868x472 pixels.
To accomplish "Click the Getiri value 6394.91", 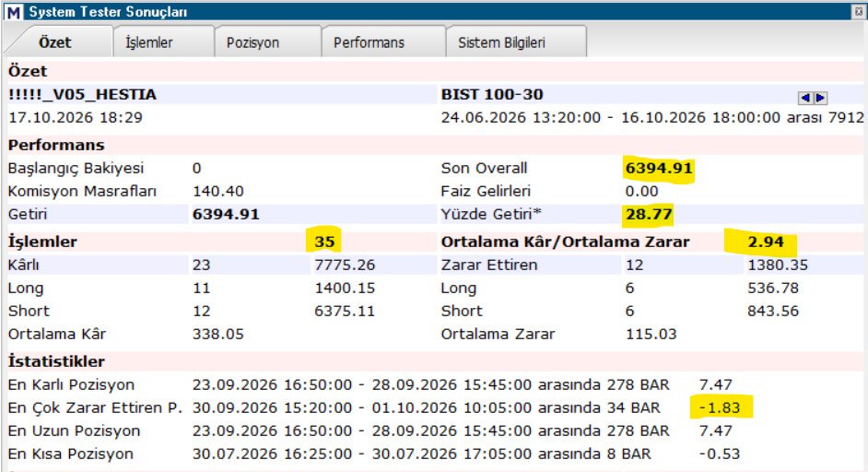I will coord(226,214).
